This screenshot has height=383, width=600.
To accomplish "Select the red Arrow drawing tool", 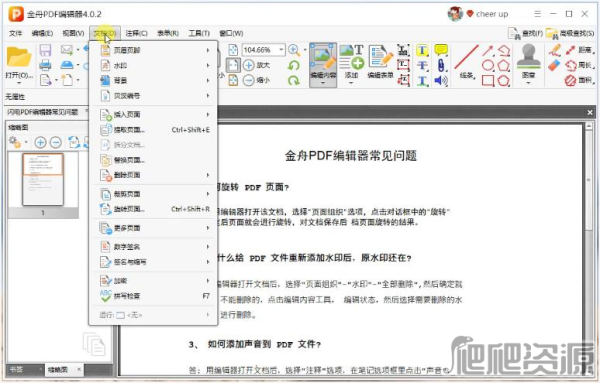I will click(488, 50).
